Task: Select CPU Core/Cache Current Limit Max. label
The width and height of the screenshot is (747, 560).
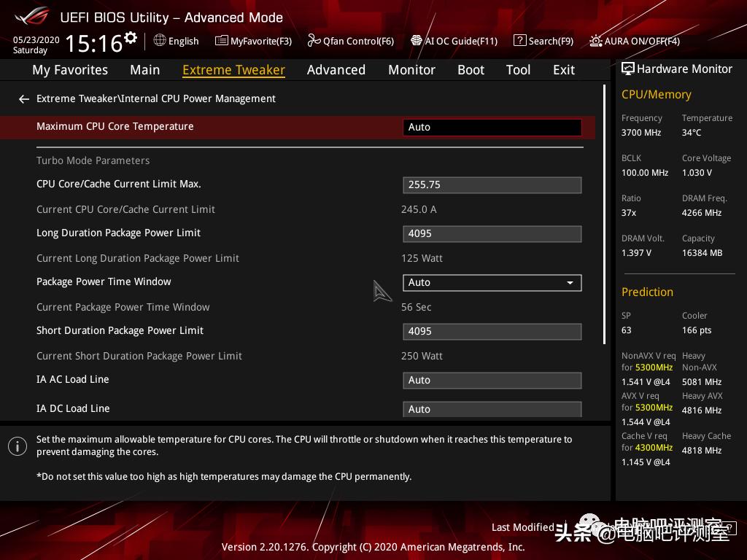Action: 119,184
